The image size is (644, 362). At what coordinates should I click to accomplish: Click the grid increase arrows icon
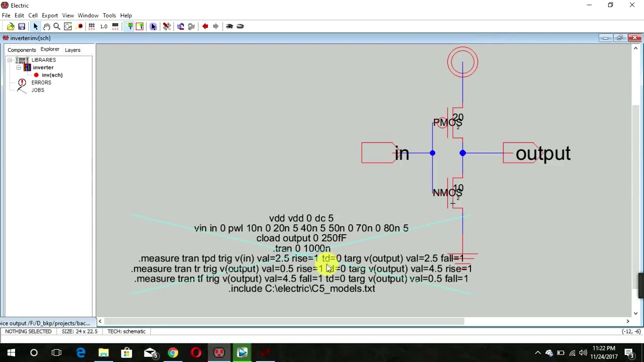click(92, 26)
